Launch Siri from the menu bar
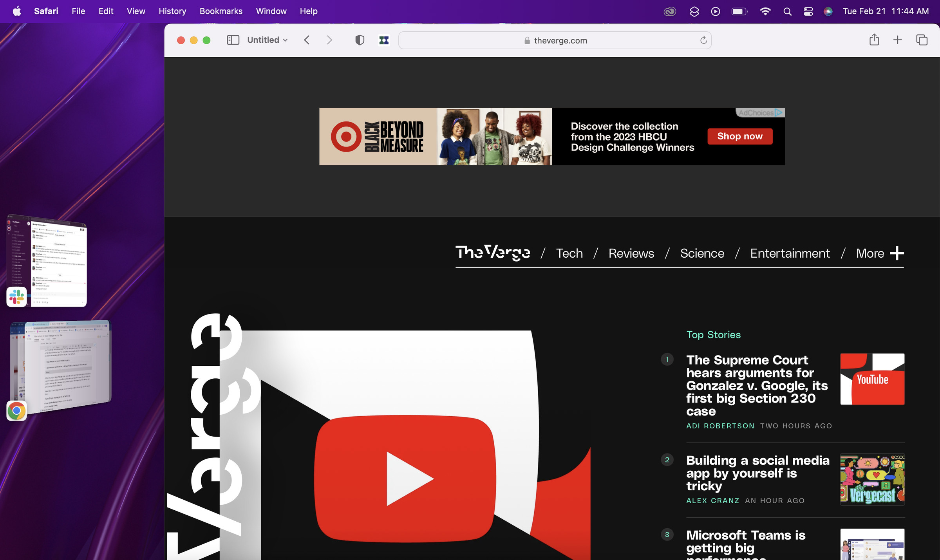Screen dimensions: 940x560 (x=828, y=11)
